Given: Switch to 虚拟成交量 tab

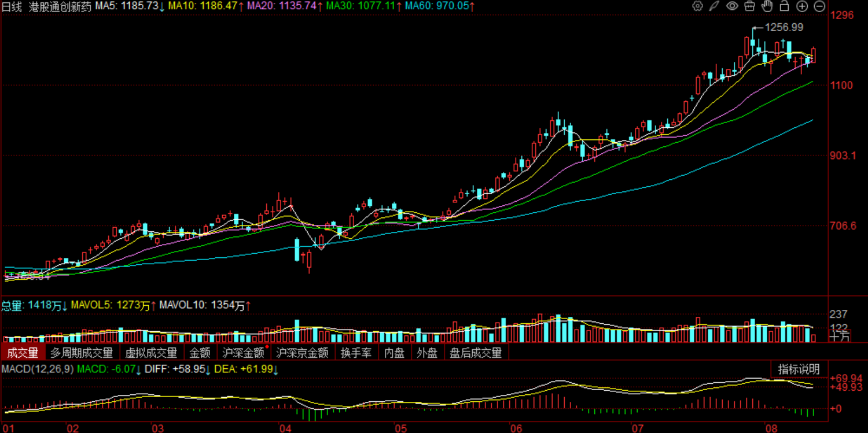Looking at the screenshot, I should pos(151,353).
